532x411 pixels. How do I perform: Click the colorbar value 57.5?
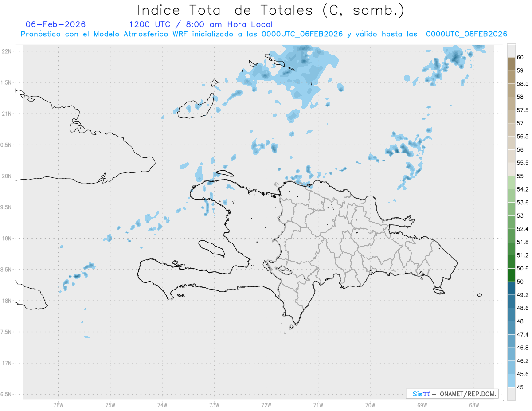tap(523, 110)
